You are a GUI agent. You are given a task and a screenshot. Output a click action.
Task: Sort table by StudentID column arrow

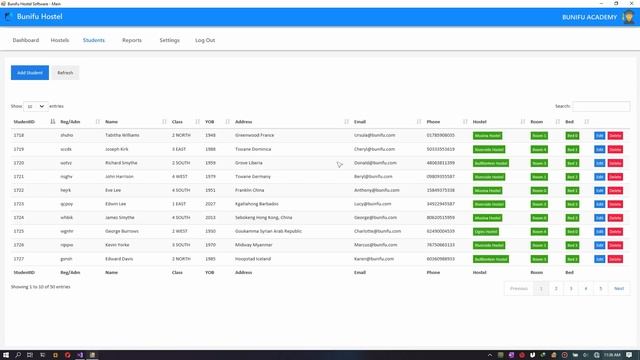(x=53, y=122)
